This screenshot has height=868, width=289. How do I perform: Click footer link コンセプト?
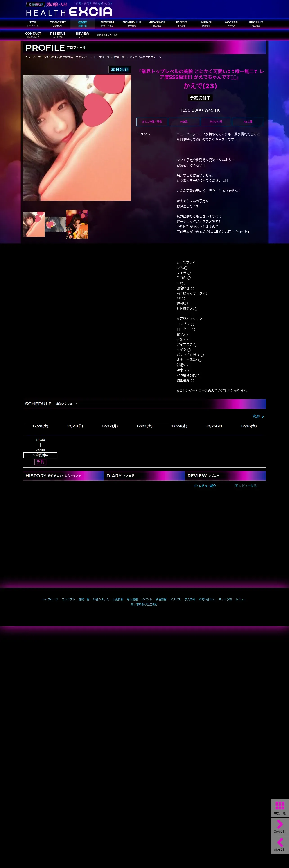pyautogui.click(x=68, y=599)
